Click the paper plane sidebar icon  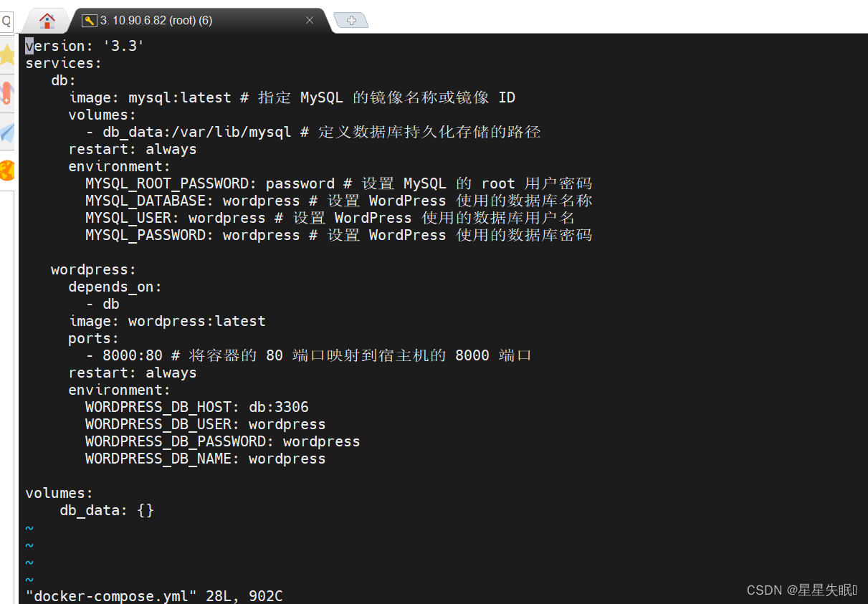click(x=7, y=133)
